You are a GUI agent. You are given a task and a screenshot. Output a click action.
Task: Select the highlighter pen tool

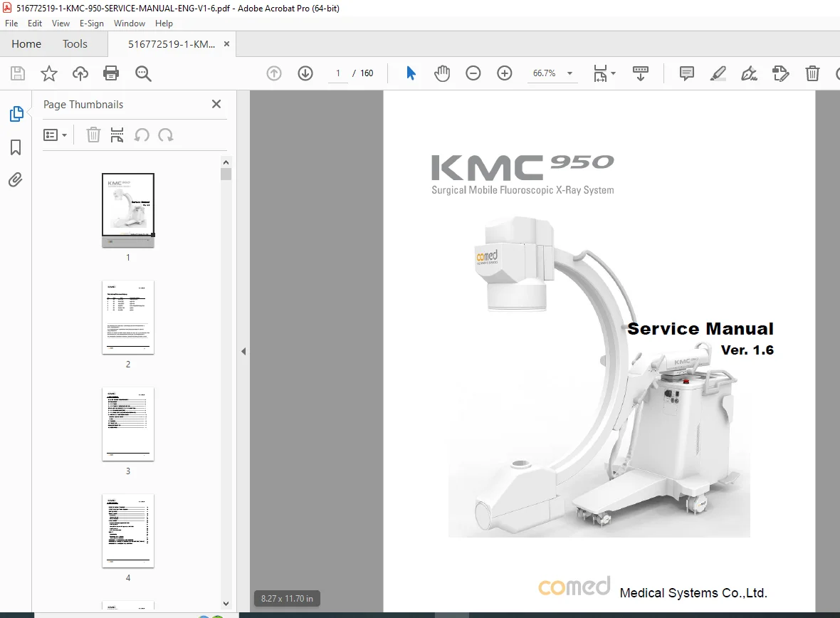pos(718,73)
